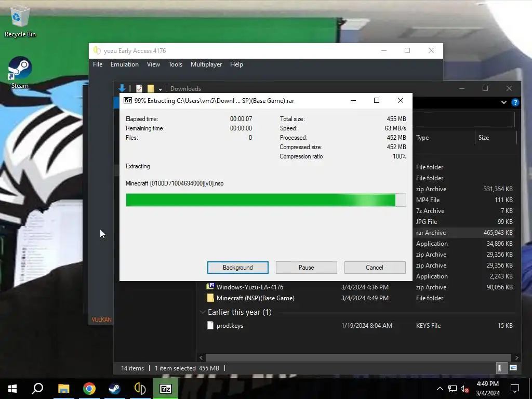Click the 1/19/2024 8:04 AM date cell
The width and height of the screenshot is (532, 399).
coord(367,326)
